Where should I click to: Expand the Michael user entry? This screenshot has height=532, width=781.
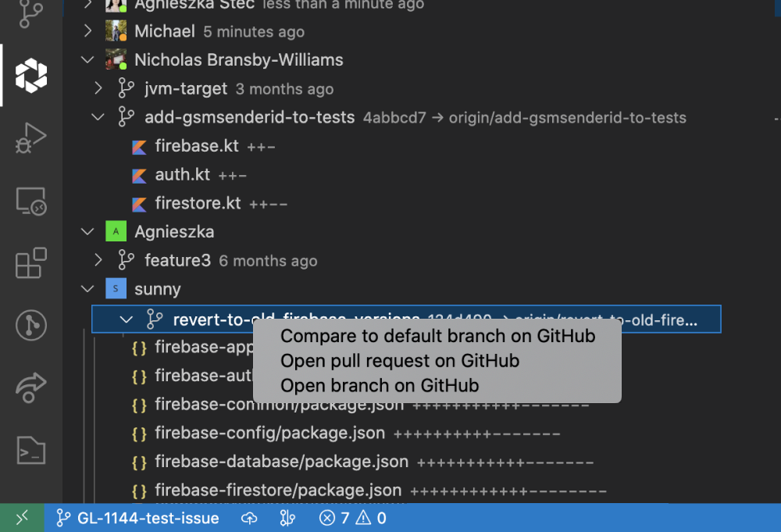click(87, 32)
